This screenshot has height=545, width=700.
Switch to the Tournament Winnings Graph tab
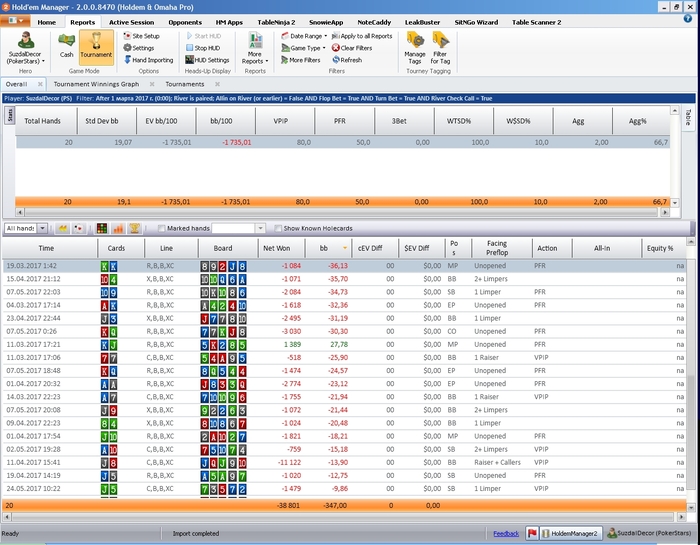(x=96, y=84)
